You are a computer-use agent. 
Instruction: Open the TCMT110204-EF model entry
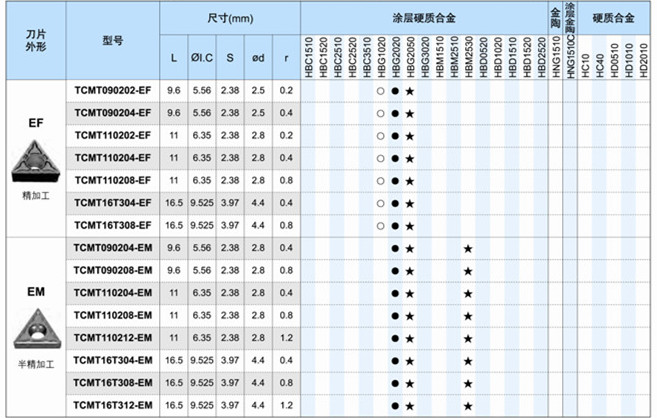point(112,158)
